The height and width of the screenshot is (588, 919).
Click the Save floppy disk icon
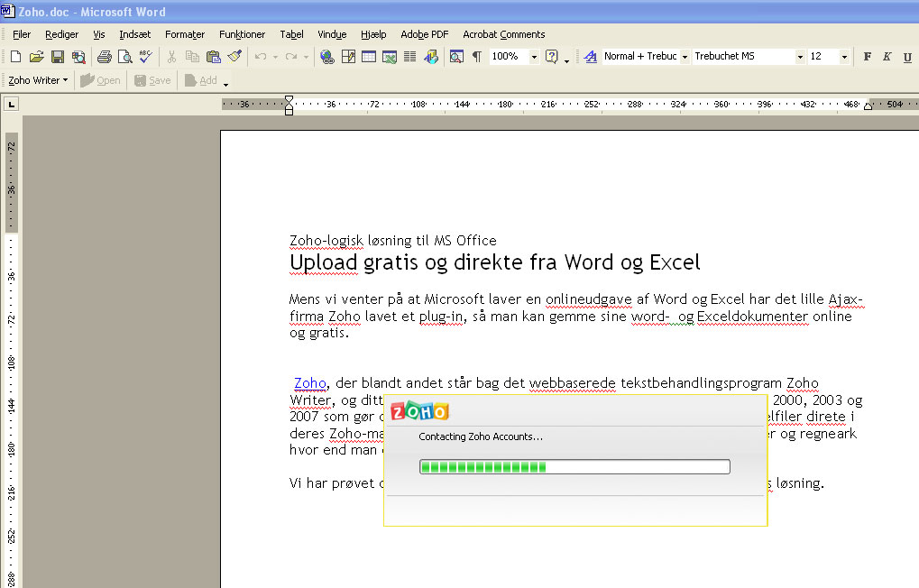tap(58, 57)
